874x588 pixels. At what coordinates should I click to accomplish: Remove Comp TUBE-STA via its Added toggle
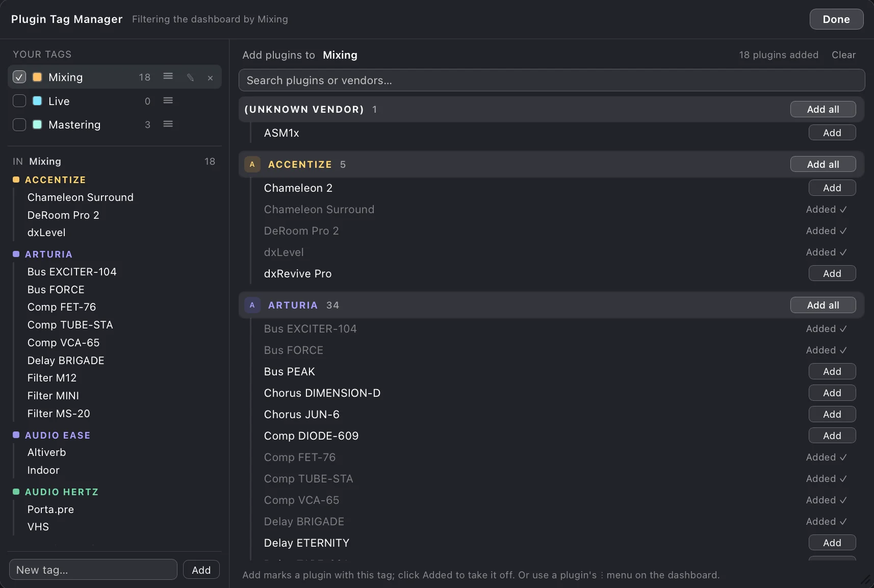click(x=826, y=478)
